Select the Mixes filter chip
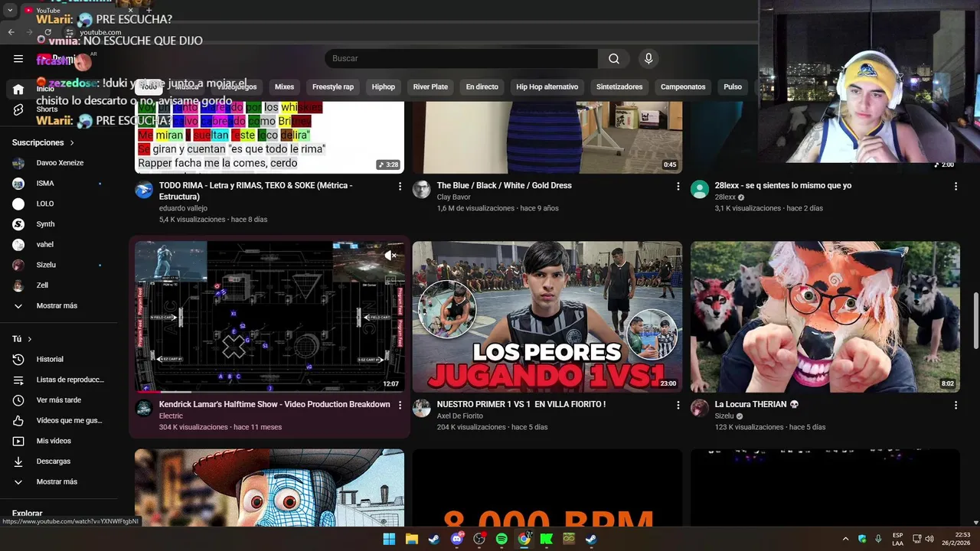 coord(284,87)
